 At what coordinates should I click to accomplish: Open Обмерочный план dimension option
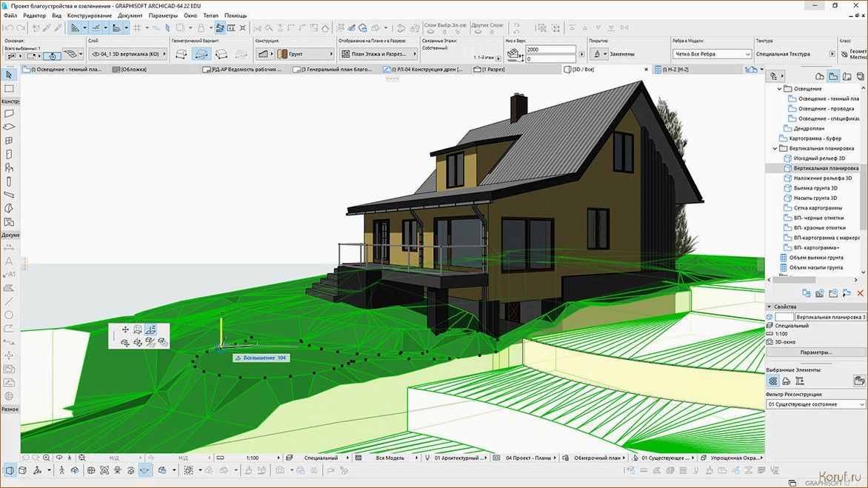click(x=597, y=458)
